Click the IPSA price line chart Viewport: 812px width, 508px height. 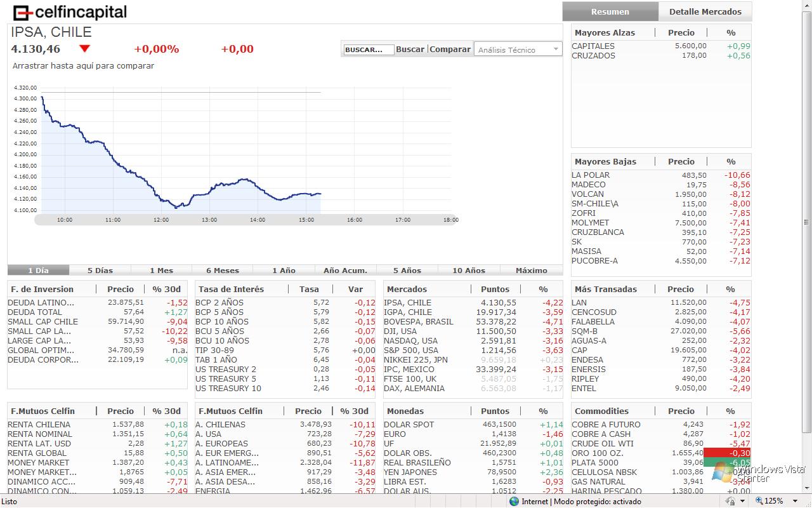point(181,152)
